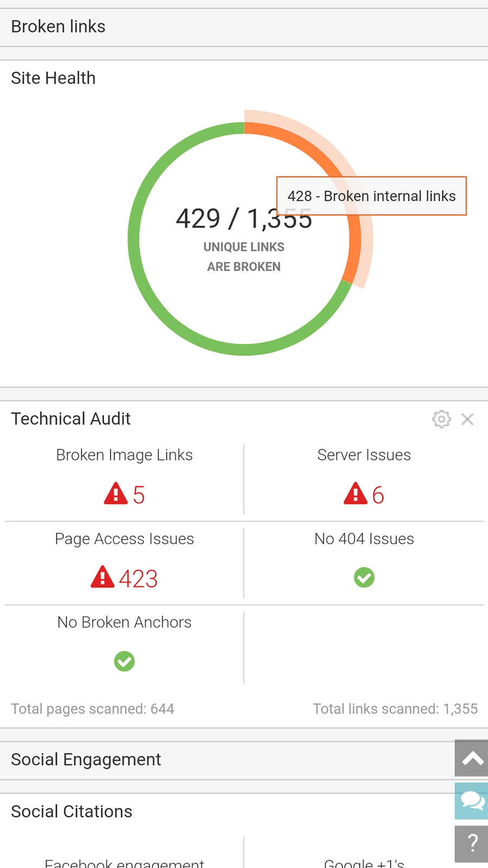
Task: Select the Site Health header
Action: [x=53, y=78]
